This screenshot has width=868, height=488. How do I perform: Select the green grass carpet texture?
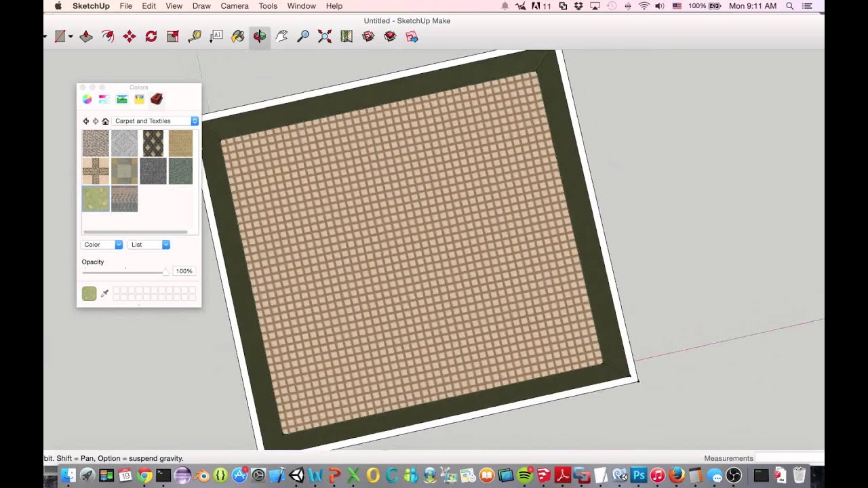pyautogui.click(x=96, y=199)
